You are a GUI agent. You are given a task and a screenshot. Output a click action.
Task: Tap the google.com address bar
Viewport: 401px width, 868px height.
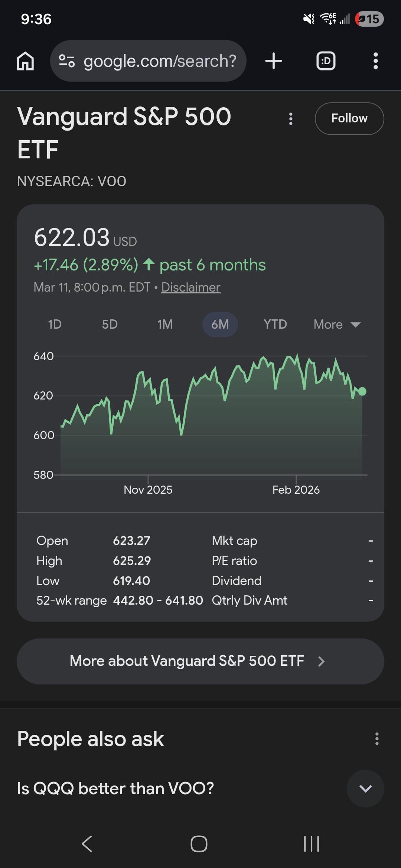160,61
